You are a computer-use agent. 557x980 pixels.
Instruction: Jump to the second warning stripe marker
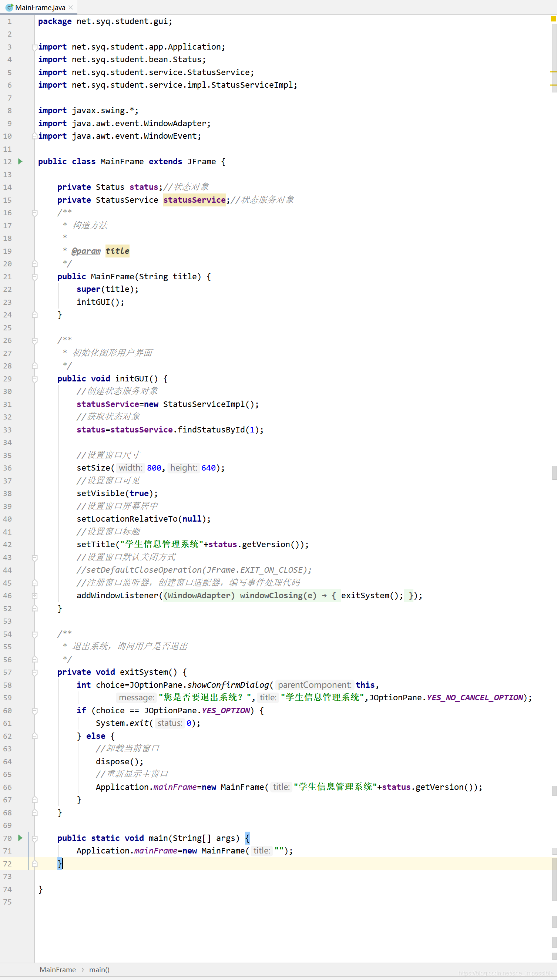click(x=553, y=84)
